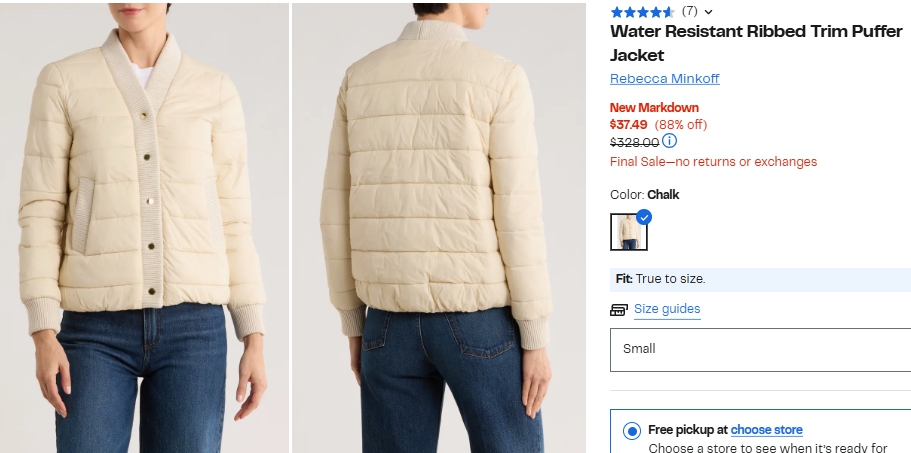Click the Fit: True to size banner

[761, 279]
